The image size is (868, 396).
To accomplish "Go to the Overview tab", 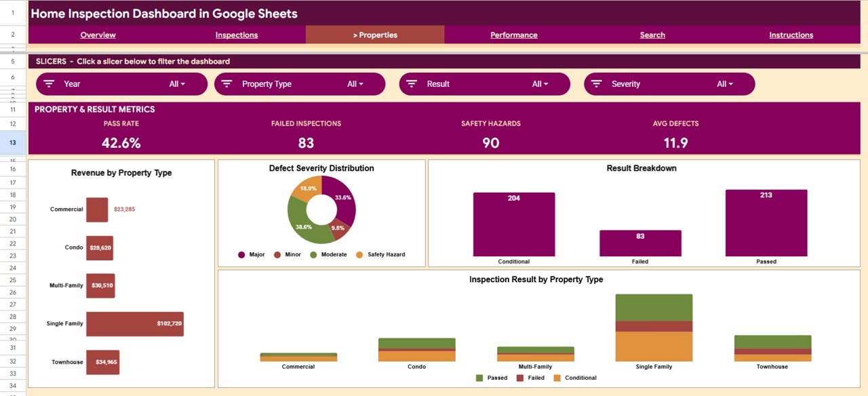I will [x=98, y=35].
